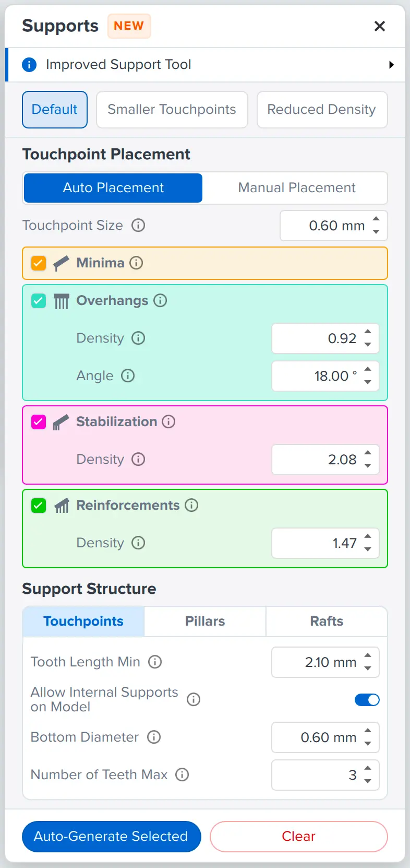Click the Minima info icon
Viewport: 410px width, 868px height.
(x=136, y=263)
